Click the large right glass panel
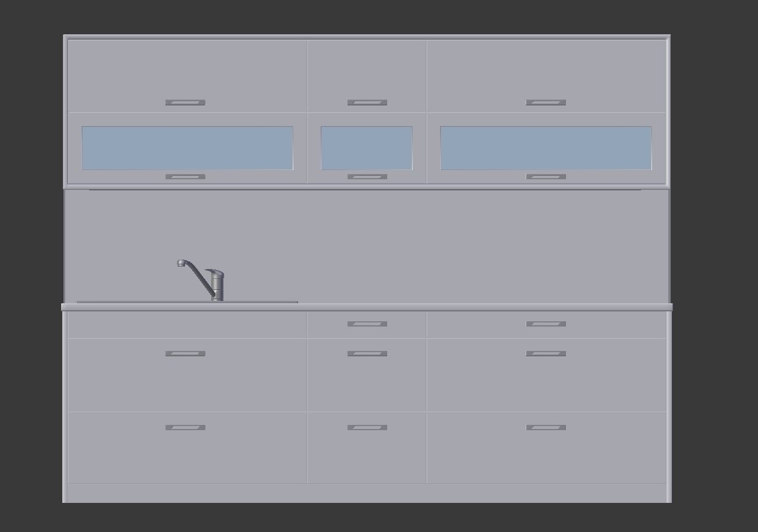The image size is (758, 532). pos(546,148)
